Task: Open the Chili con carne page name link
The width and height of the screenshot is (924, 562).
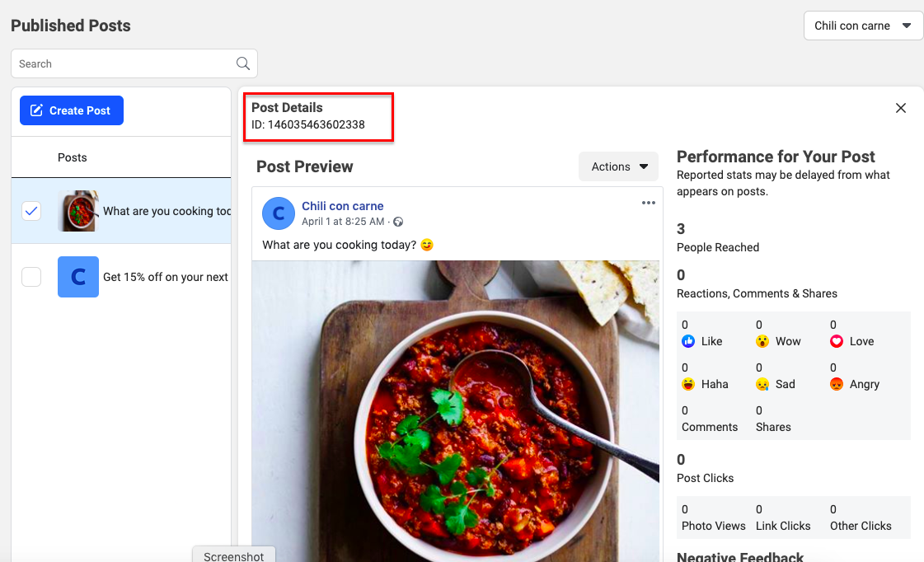Action: pos(342,205)
